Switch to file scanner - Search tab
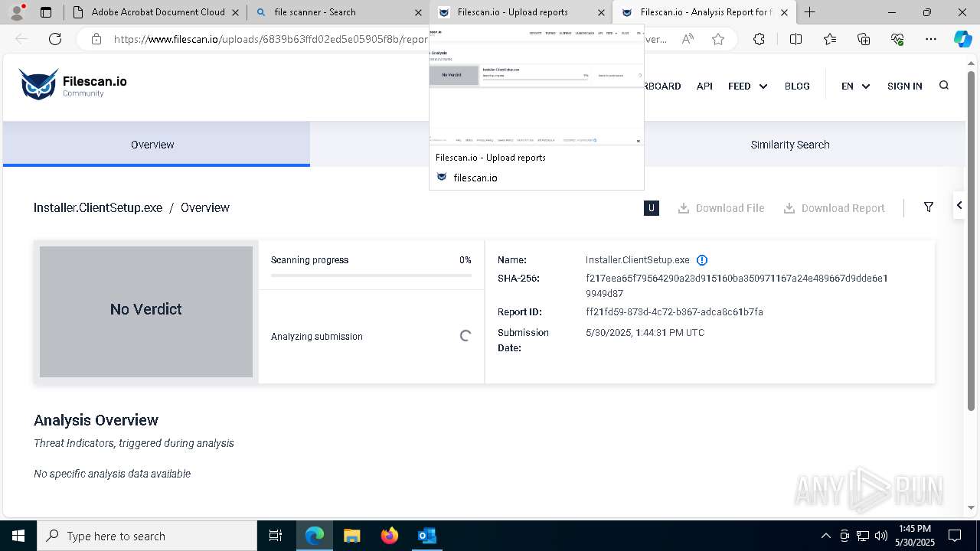The height and width of the screenshot is (551, 980). (x=337, y=12)
